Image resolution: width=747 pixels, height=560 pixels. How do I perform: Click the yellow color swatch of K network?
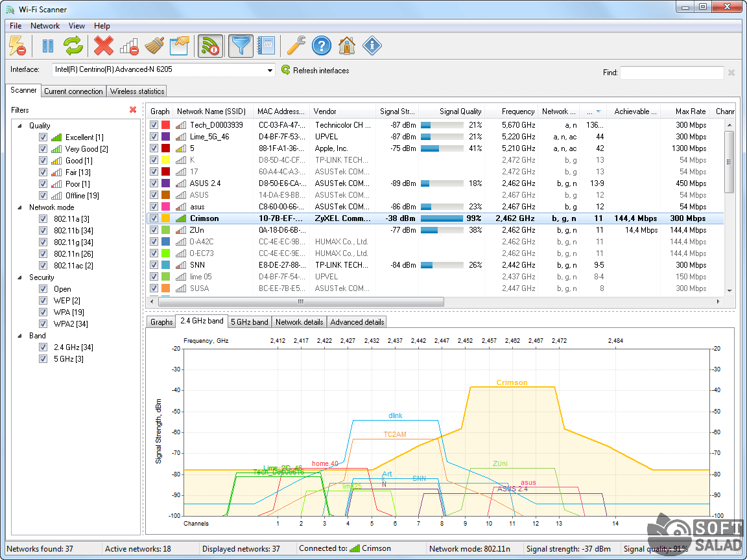click(x=166, y=160)
